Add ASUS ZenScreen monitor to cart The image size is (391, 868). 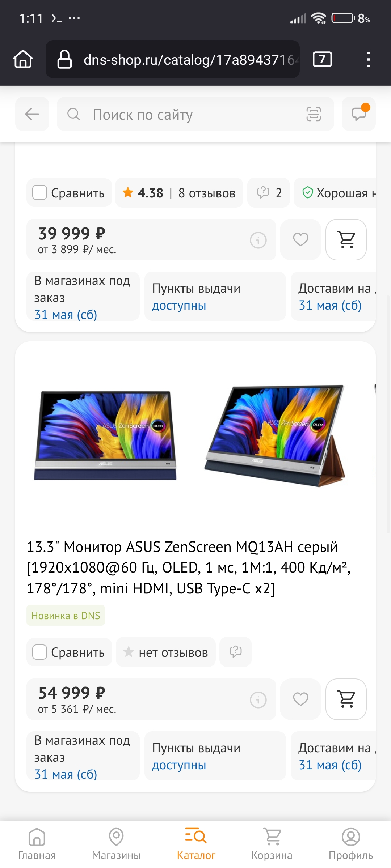pos(346,699)
